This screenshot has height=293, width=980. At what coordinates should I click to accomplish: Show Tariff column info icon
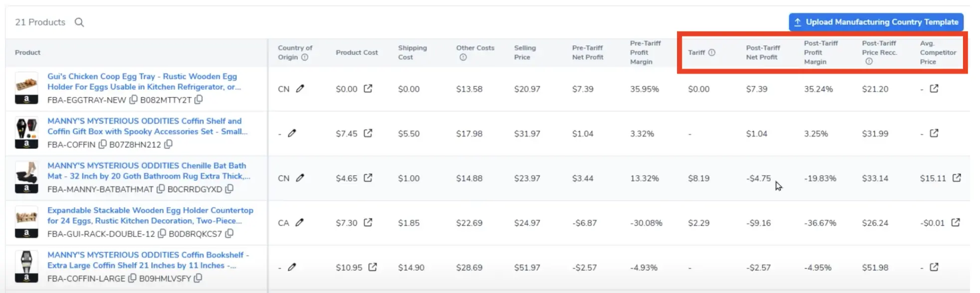point(712,52)
